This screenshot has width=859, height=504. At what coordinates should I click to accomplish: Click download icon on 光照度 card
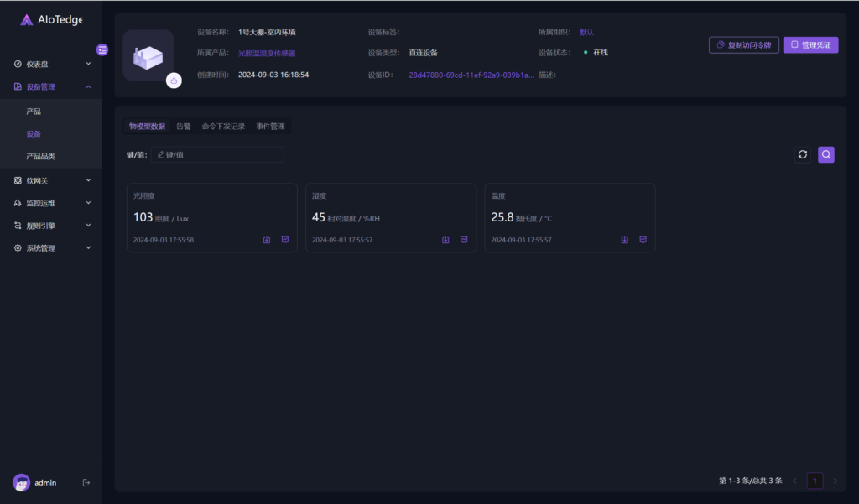click(267, 240)
